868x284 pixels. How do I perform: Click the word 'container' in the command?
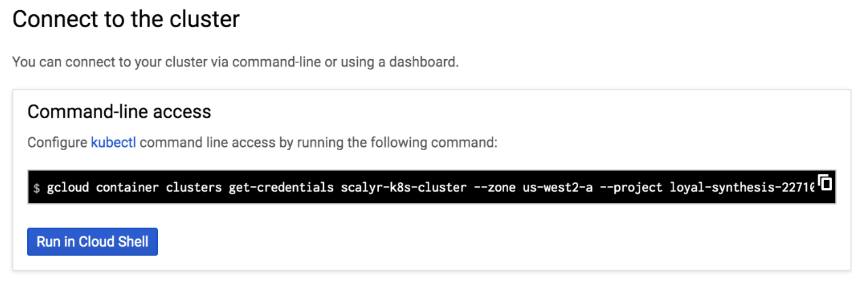[x=127, y=188]
